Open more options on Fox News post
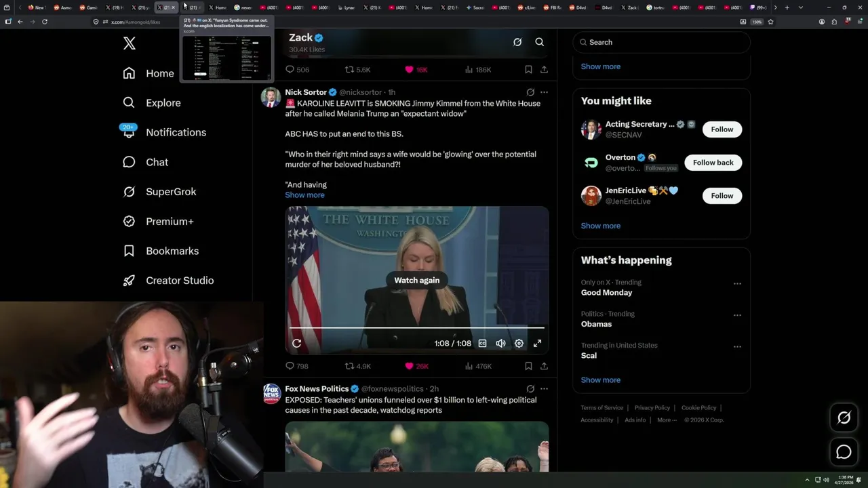The width and height of the screenshot is (868, 488). (544, 389)
